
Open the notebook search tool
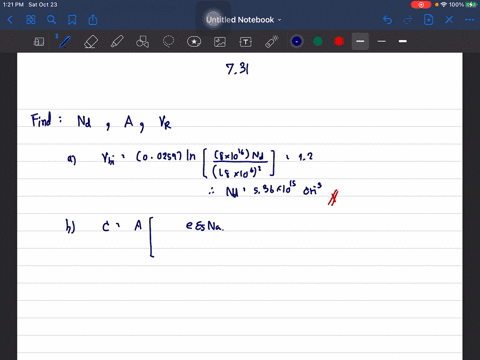click(x=51, y=20)
